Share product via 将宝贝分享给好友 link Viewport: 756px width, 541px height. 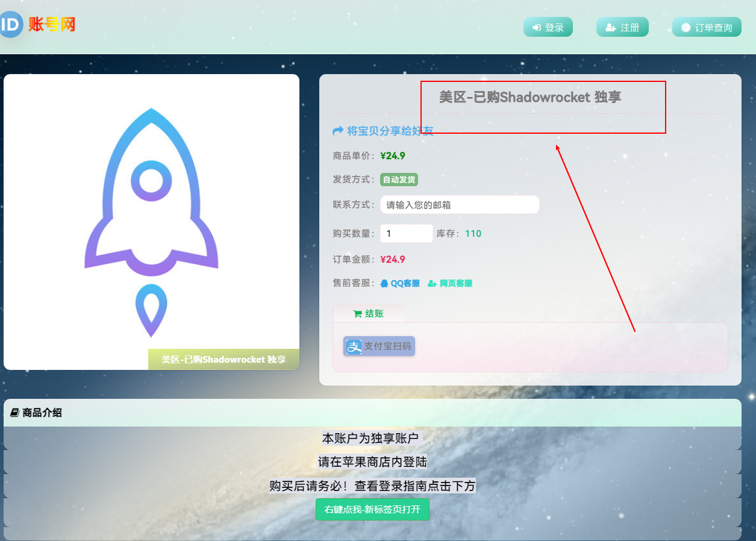pyautogui.click(x=390, y=131)
